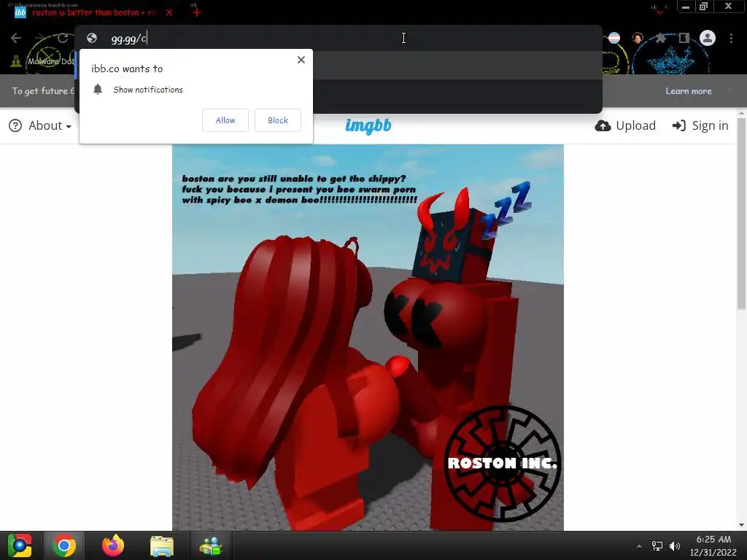The image size is (747, 560).
Task: Launch Firefox from the taskbar
Action: pyautogui.click(x=113, y=545)
